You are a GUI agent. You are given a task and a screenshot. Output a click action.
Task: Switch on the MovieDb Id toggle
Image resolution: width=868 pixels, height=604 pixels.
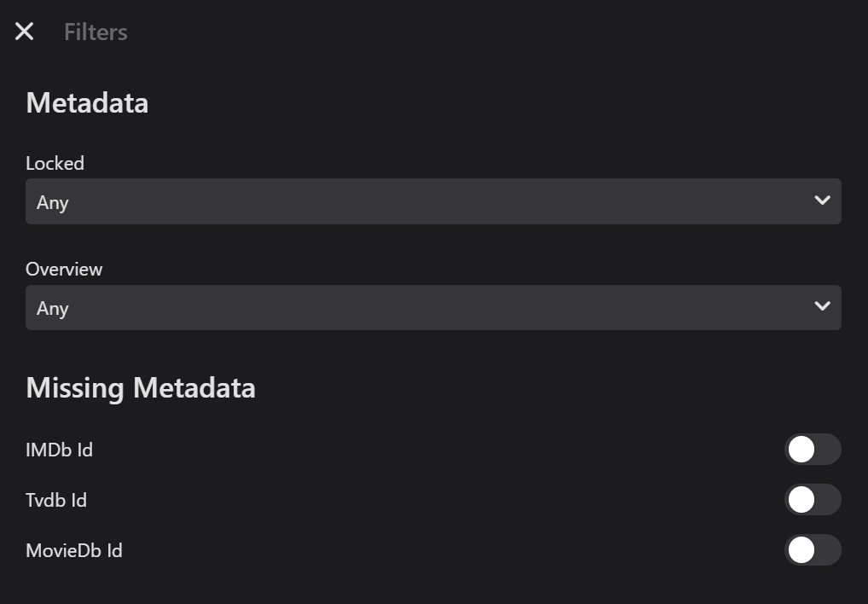click(x=813, y=550)
